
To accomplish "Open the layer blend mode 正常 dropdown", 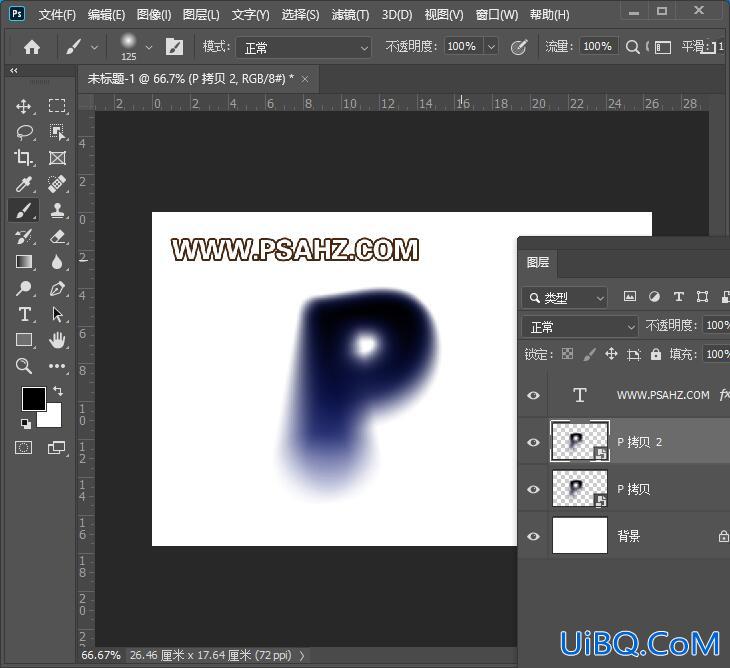I will click(580, 327).
